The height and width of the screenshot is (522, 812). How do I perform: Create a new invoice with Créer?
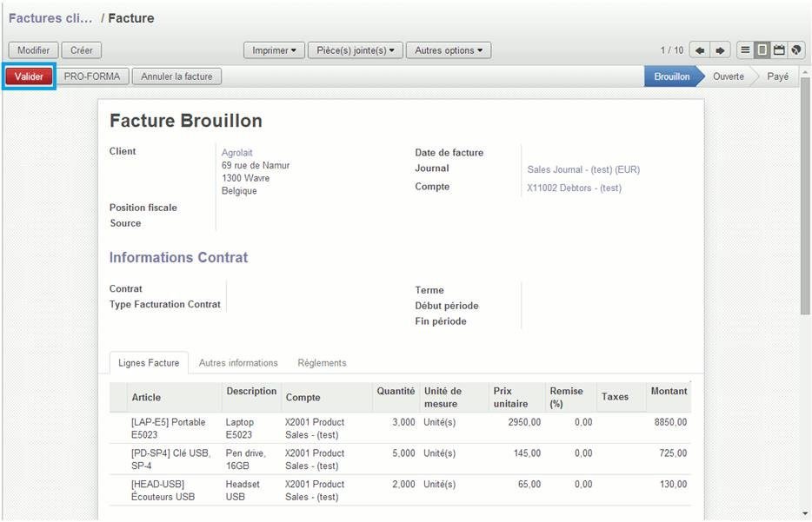[x=82, y=50]
